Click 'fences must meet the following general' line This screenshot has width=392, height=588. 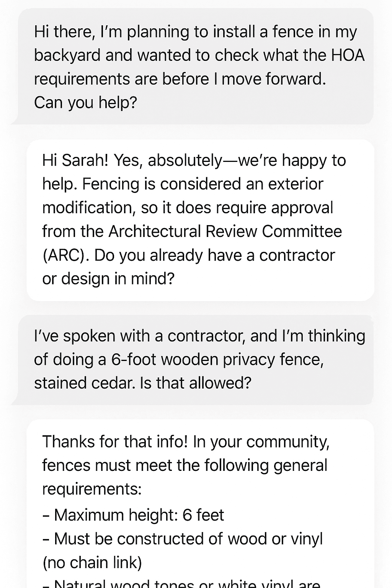click(x=185, y=465)
